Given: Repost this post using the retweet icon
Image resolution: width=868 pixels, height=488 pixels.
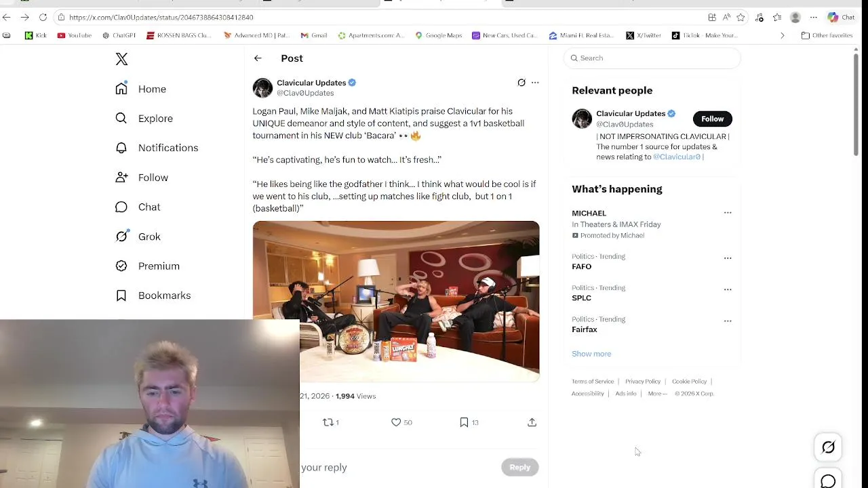Looking at the screenshot, I should pyautogui.click(x=328, y=422).
